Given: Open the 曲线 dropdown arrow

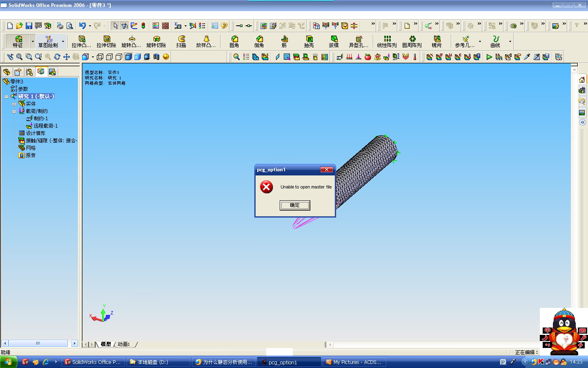Looking at the screenshot, I should [510, 42].
